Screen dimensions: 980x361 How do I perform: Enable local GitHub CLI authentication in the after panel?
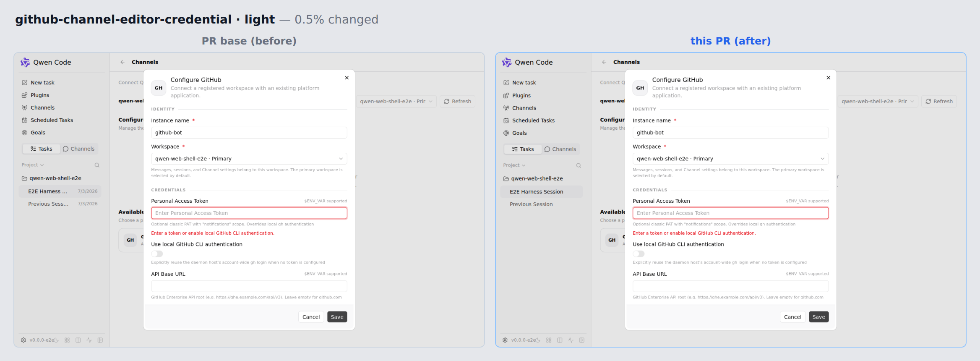click(x=639, y=254)
